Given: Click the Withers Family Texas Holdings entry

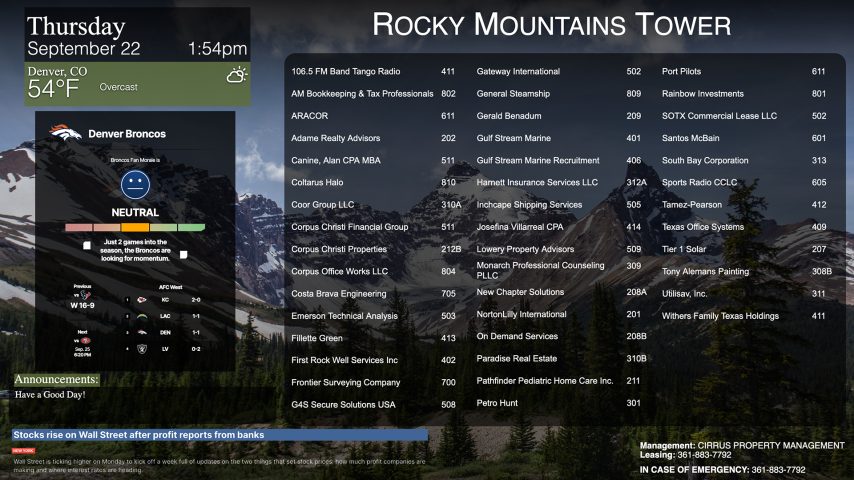Looking at the screenshot, I should pyautogui.click(x=720, y=316).
